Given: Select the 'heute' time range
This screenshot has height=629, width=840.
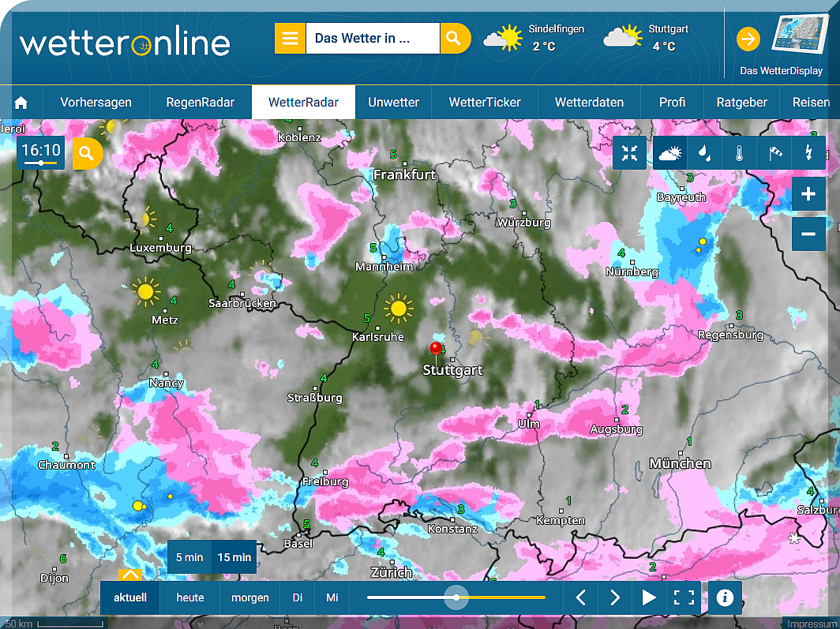Looking at the screenshot, I should pyautogui.click(x=189, y=597).
